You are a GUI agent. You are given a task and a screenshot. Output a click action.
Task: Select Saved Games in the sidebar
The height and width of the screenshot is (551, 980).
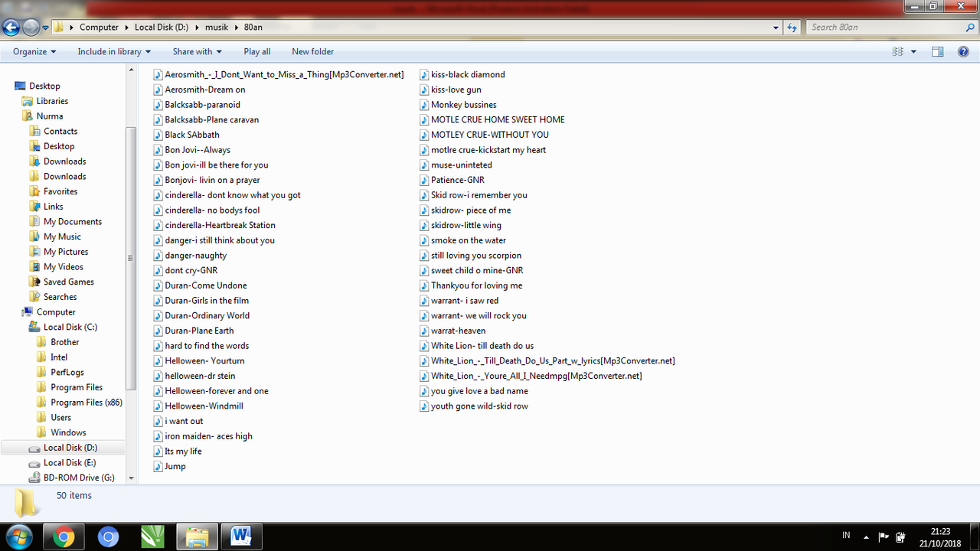[x=68, y=282]
